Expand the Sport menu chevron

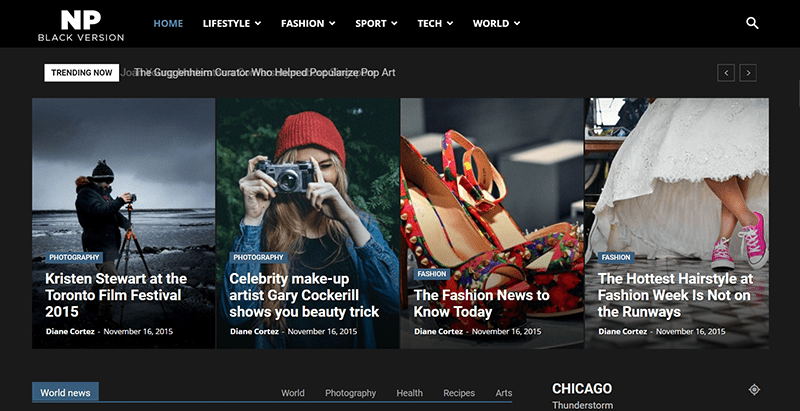click(394, 23)
